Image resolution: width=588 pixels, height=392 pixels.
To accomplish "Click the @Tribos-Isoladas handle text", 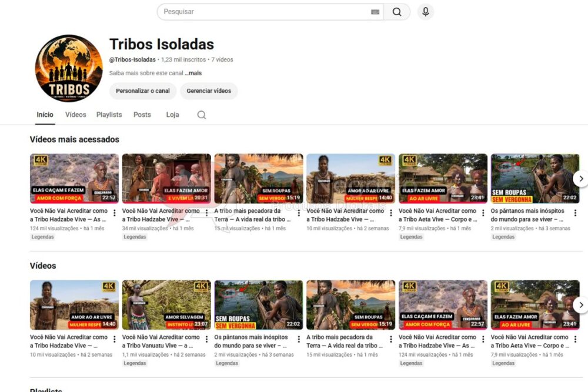I will coord(132,59).
